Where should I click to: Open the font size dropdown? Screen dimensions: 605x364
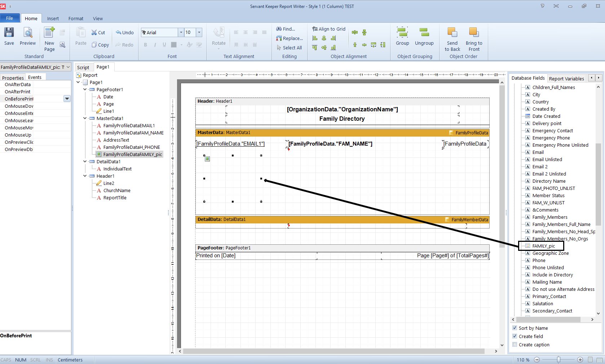[199, 32]
